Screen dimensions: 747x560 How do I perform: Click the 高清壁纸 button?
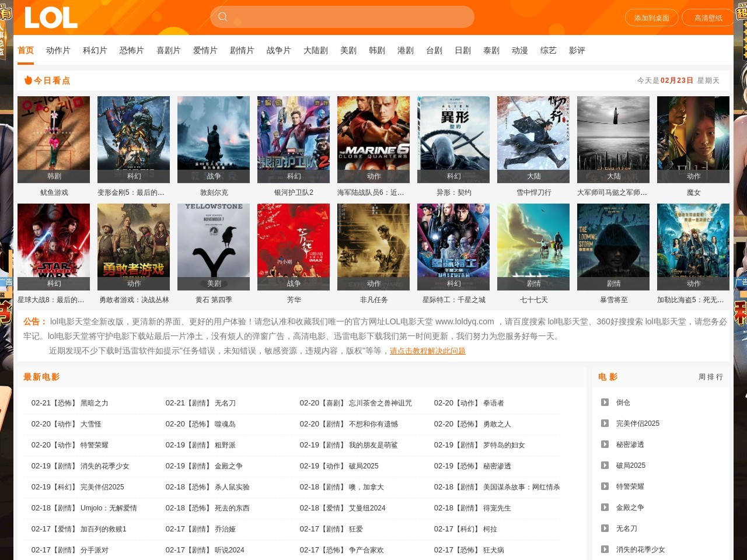[708, 18]
